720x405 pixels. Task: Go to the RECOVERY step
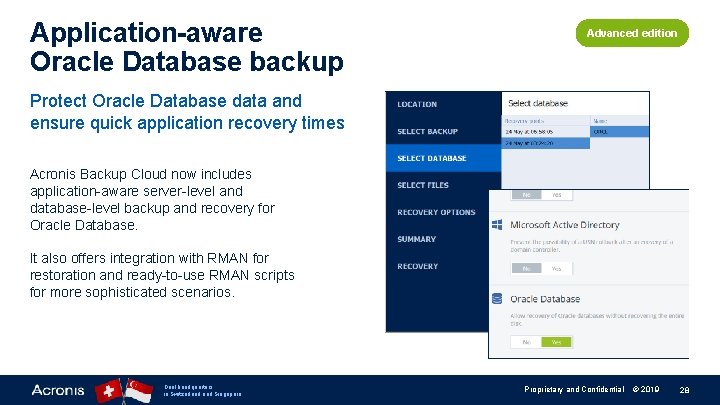[x=417, y=266]
